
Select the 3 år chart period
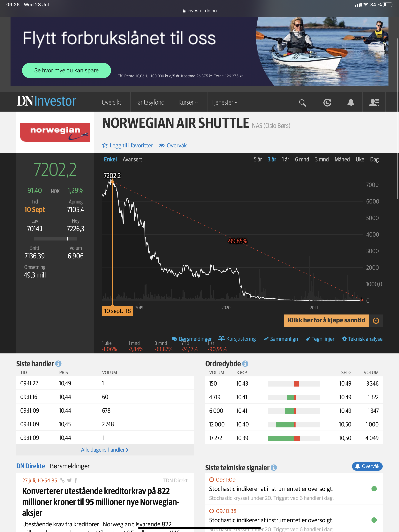(272, 159)
